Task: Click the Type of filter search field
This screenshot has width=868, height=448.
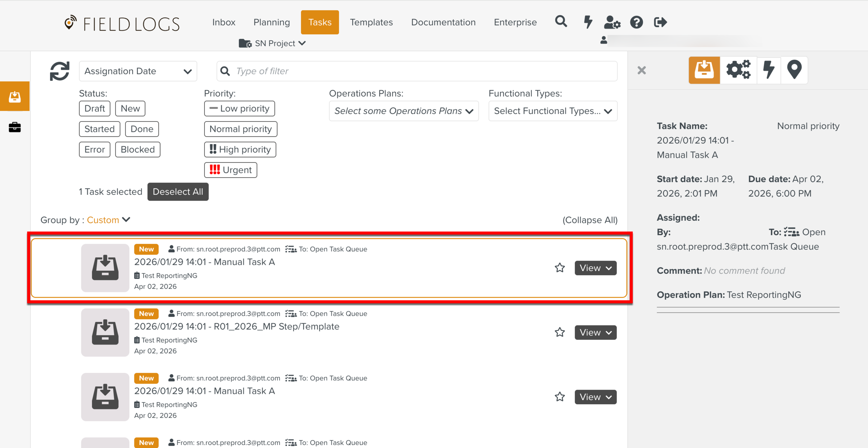Action: pos(417,71)
